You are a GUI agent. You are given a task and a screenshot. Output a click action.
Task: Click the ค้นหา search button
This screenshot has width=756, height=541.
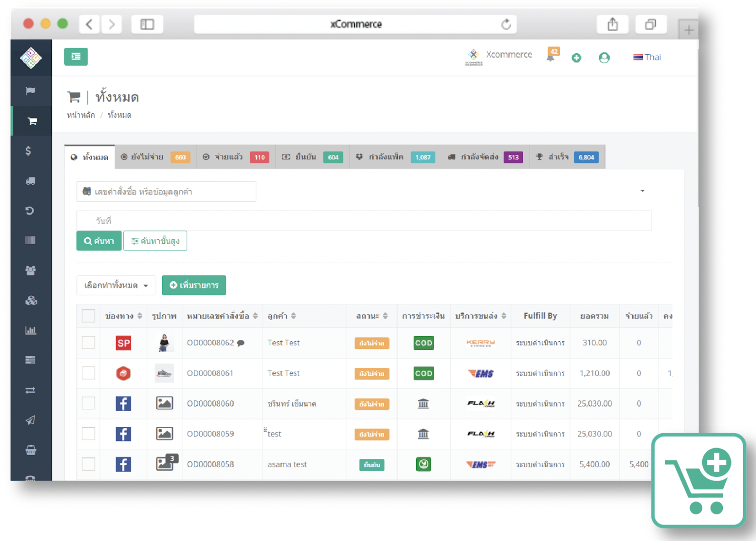tap(98, 241)
